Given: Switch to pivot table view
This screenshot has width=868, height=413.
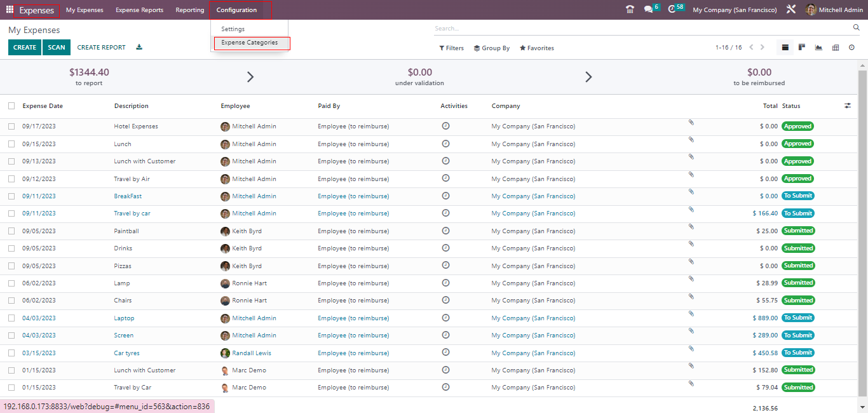Looking at the screenshot, I should tap(836, 48).
